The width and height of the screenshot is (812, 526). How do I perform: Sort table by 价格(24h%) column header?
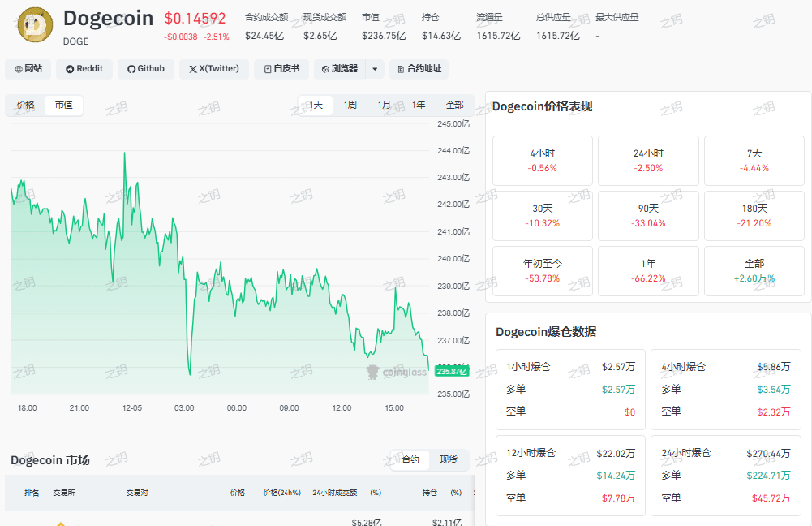click(x=281, y=493)
